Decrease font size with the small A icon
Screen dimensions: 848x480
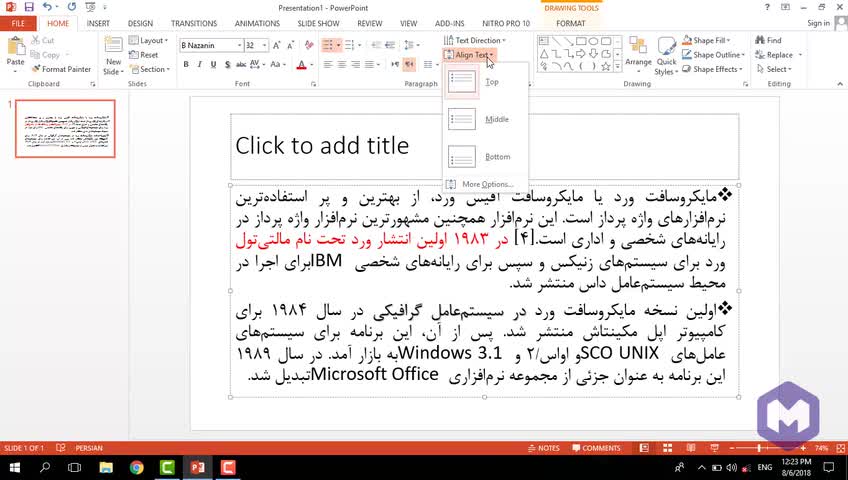click(290, 45)
